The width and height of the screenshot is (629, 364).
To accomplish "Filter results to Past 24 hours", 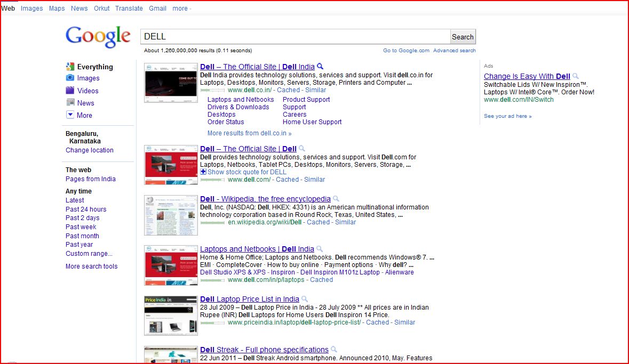I will click(86, 209).
